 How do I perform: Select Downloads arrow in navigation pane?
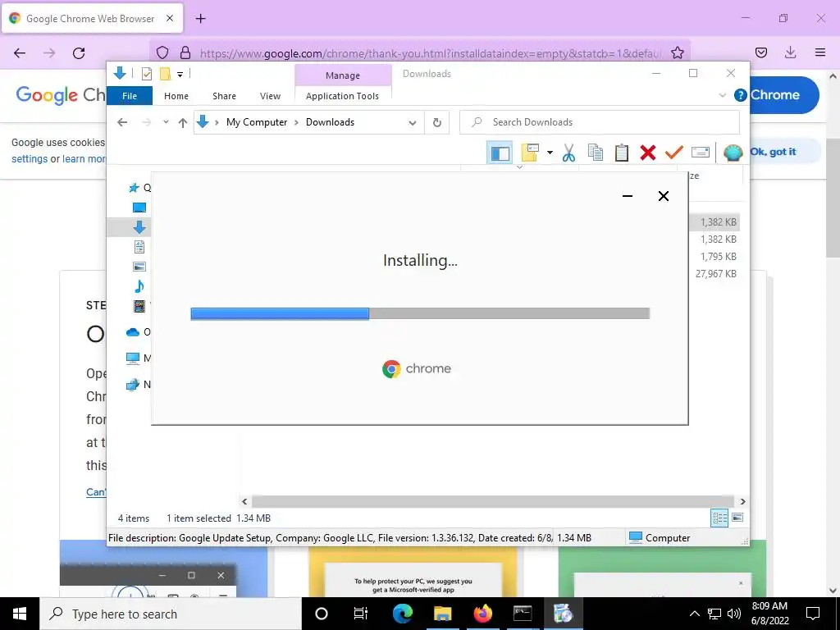click(x=139, y=227)
